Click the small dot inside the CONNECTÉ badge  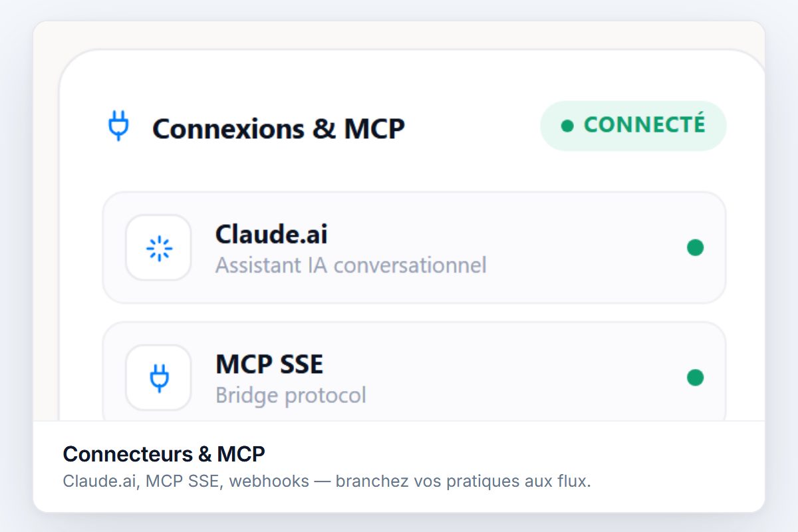567,126
